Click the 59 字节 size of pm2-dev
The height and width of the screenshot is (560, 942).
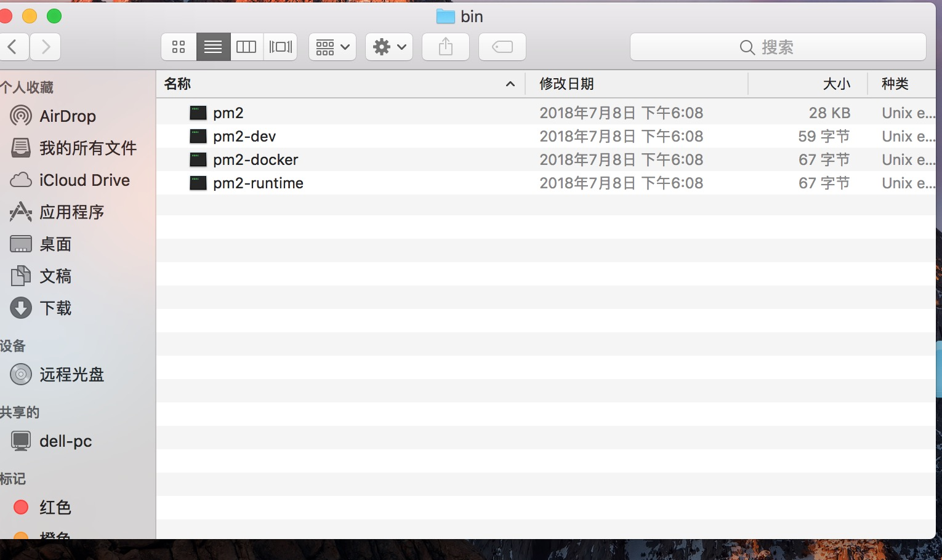pos(824,136)
